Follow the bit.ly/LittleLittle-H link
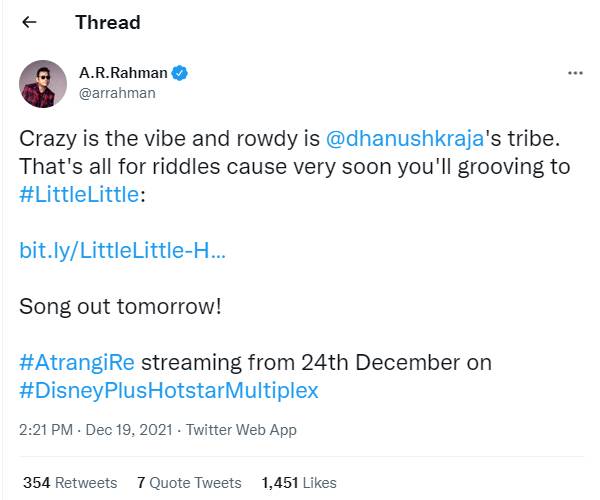The image size is (600, 500). pyautogui.click(x=122, y=250)
